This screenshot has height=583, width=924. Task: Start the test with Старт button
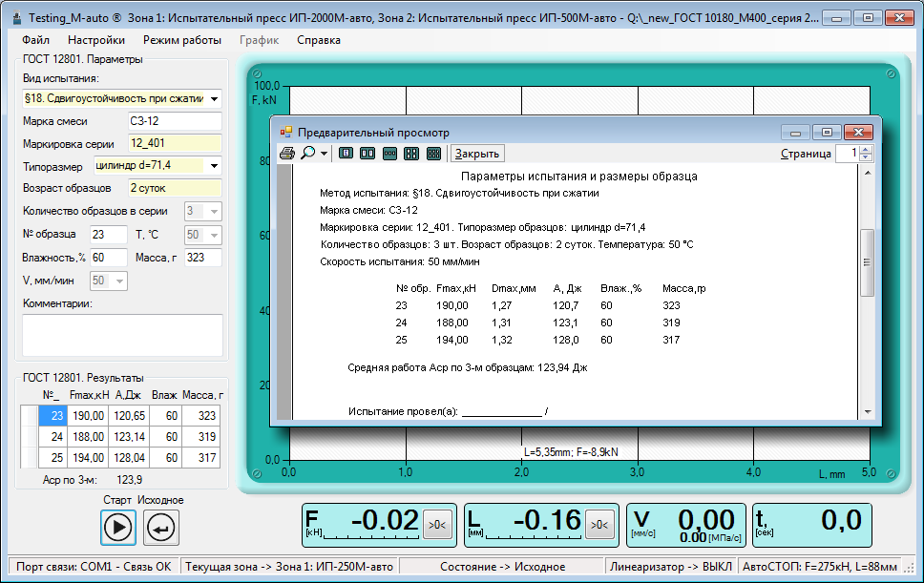[x=117, y=527]
